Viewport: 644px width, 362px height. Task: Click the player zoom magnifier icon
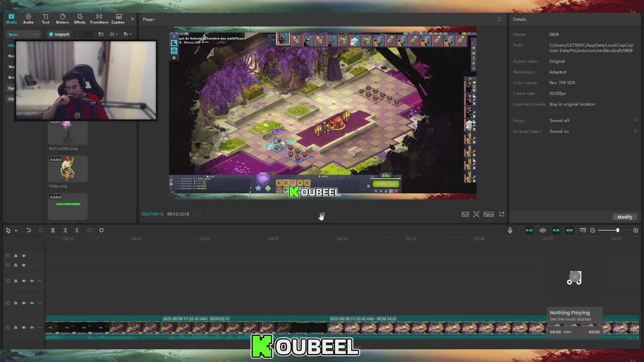tap(476, 214)
